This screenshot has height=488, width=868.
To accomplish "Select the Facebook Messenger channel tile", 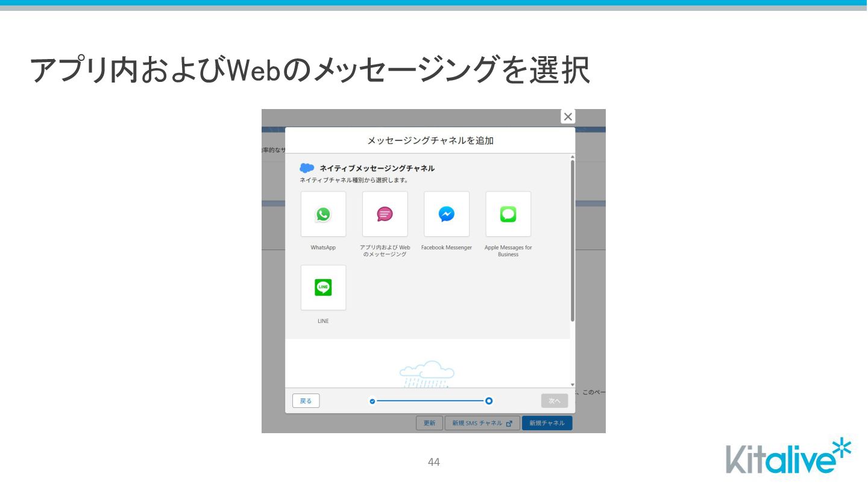I will coord(447,214).
